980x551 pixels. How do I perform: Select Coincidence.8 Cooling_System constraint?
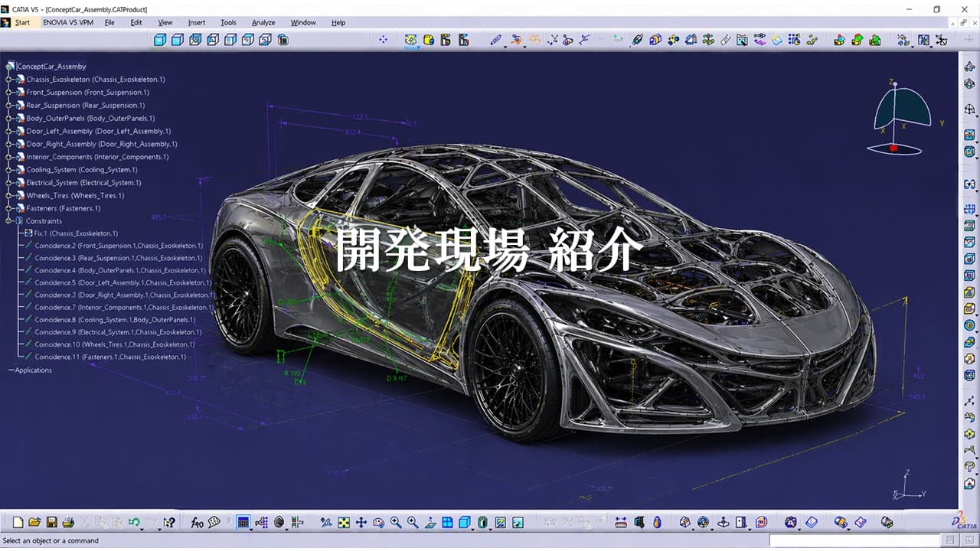[115, 320]
